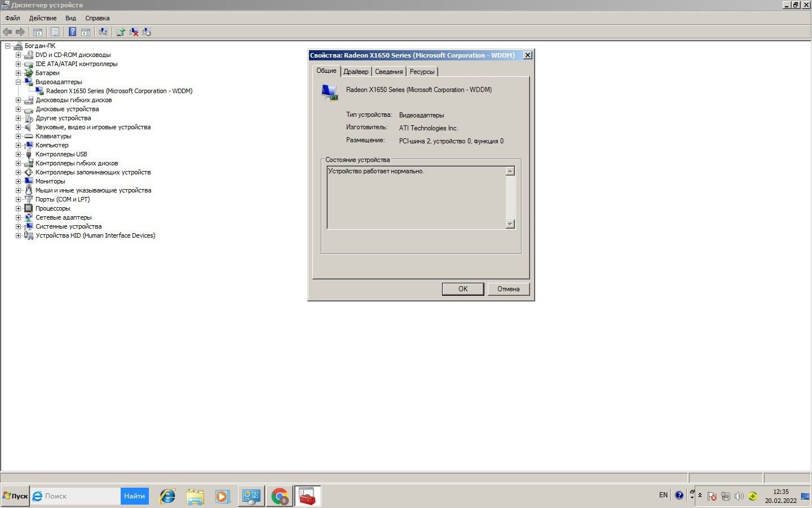Scan for hardware changes toolbar icon

(x=103, y=32)
